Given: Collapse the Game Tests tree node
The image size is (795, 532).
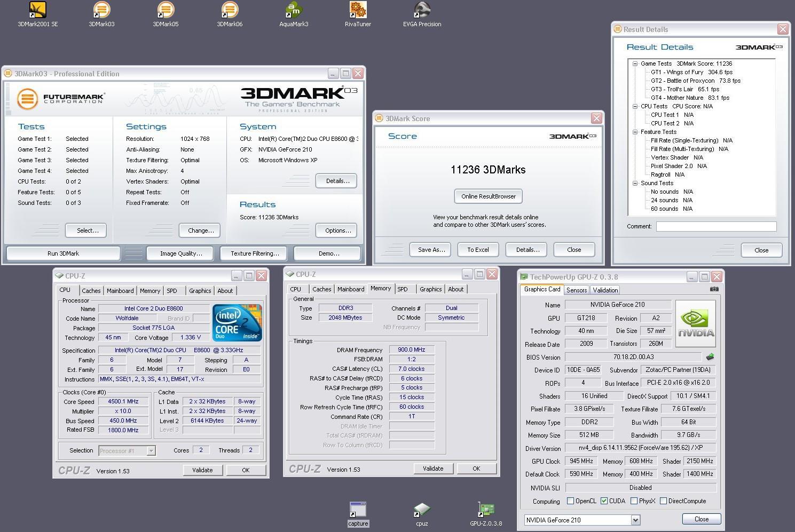Looking at the screenshot, I should pos(635,63).
